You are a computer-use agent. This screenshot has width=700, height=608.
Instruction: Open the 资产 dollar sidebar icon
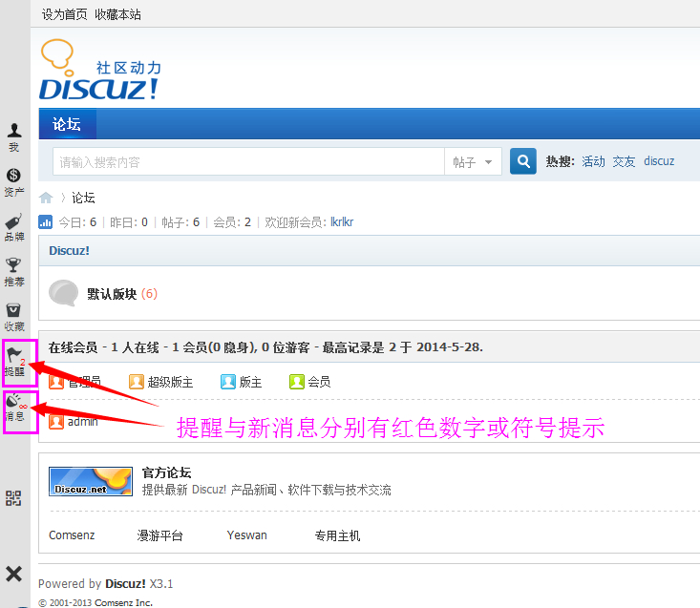pyautogui.click(x=13, y=182)
